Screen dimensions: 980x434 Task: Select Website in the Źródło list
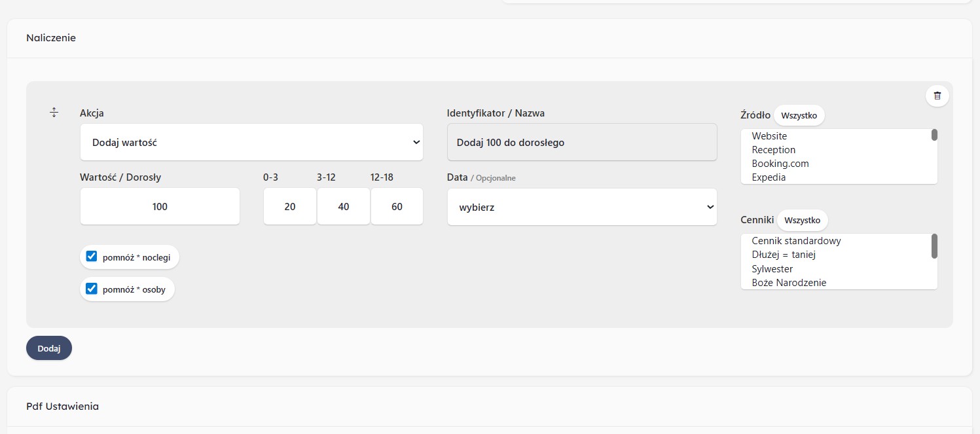tap(769, 136)
